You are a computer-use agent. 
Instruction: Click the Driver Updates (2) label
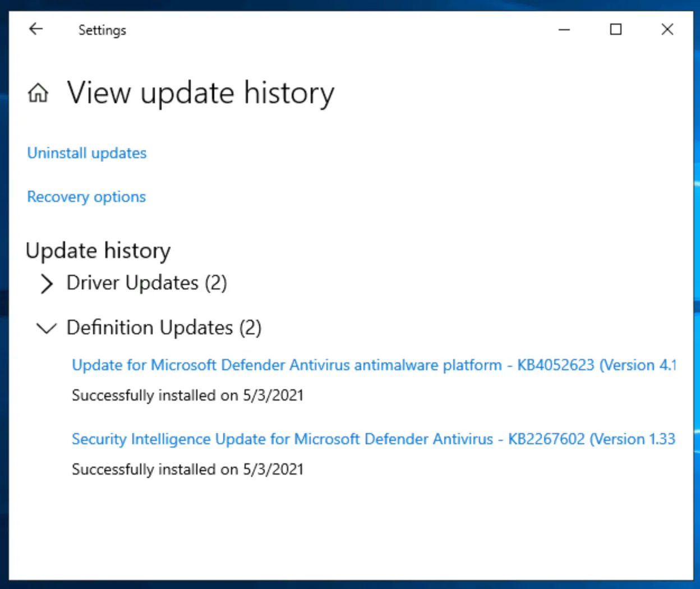coord(147,283)
